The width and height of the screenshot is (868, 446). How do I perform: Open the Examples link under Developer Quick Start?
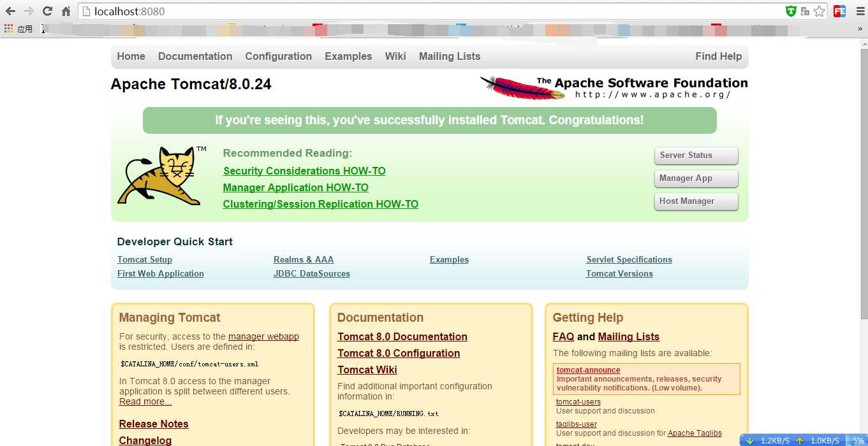tap(449, 259)
